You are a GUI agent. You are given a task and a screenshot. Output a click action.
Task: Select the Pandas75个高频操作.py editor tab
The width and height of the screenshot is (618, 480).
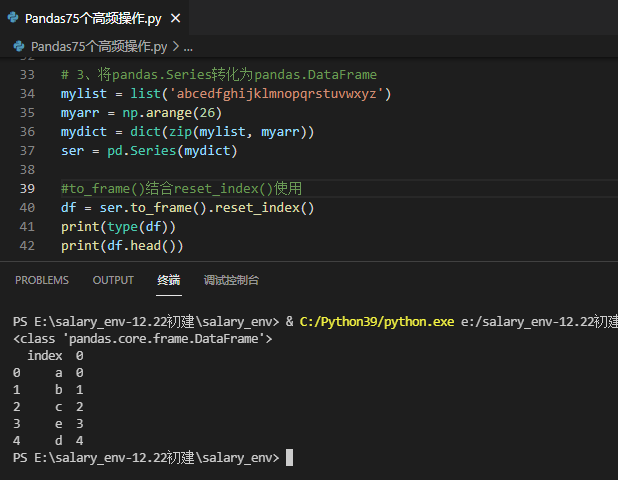pos(95,18)
